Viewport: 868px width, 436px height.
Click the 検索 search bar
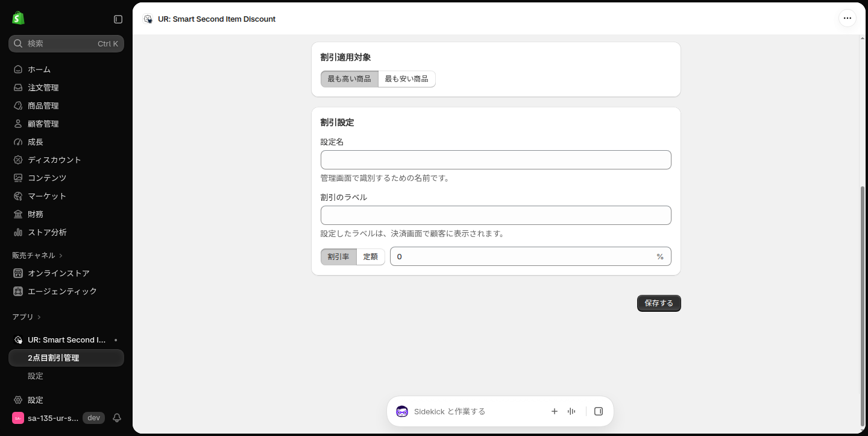tap(66, 43)
